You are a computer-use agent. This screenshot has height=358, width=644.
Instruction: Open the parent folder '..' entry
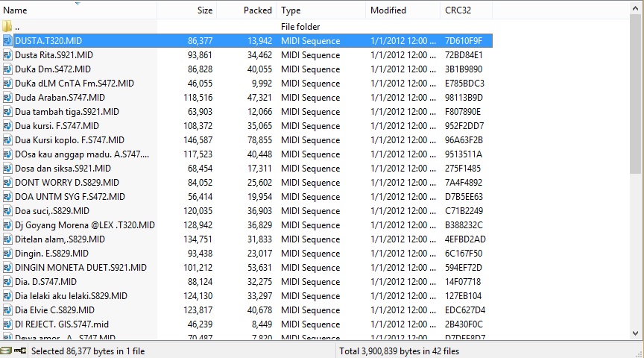pyautogui.click(x=17, y=27)
